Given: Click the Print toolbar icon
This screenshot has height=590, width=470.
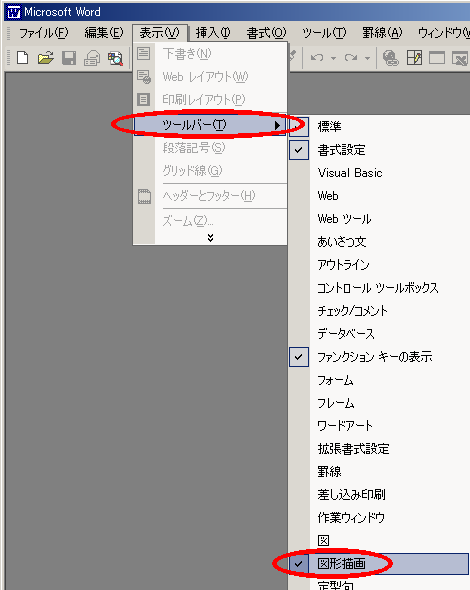Looking at the screenshot, I should coord(92,58).
